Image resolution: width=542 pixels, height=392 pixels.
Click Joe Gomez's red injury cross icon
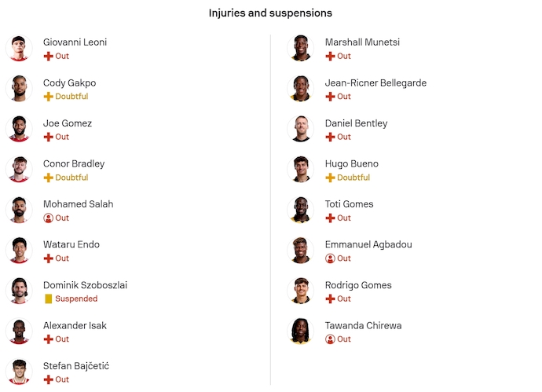[x=48, y=137]
